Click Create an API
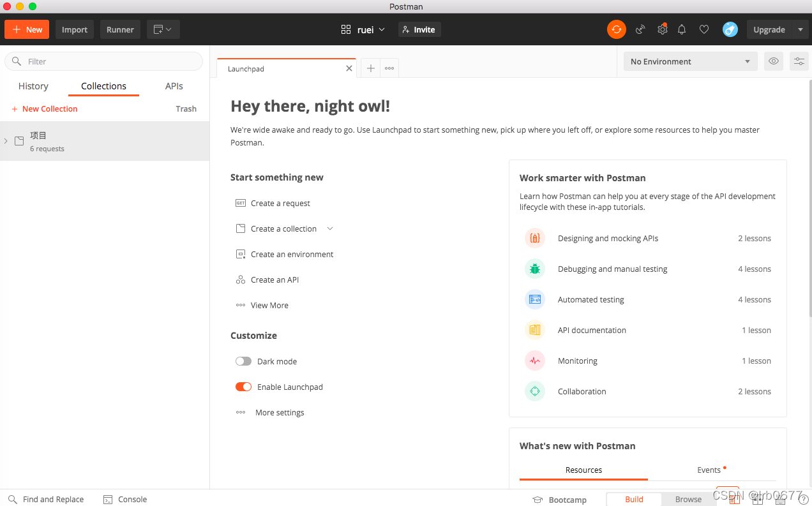 tap(274, 279)
